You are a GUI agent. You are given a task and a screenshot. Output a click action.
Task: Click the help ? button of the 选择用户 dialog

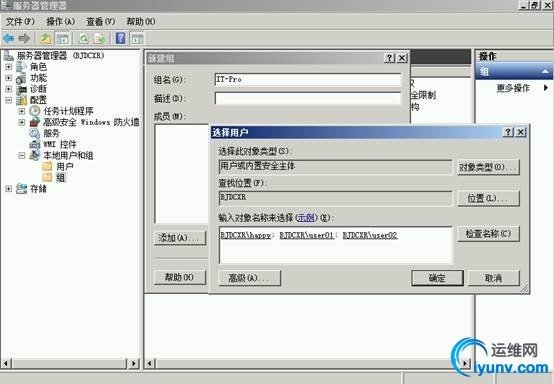(x=508, y=132)
